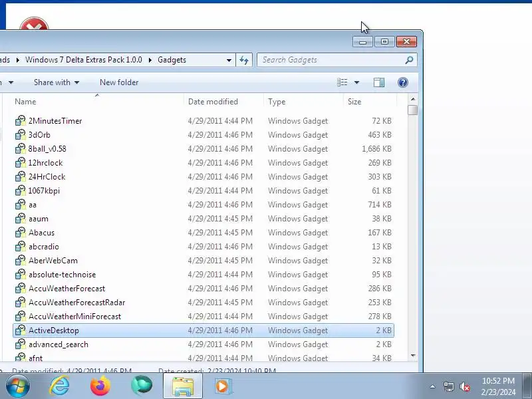The height and width of the screenshot is (399, 532).
Task: Open the green chat bubble taskbar app
Action: pyautogui.click(x=142, y=386)
